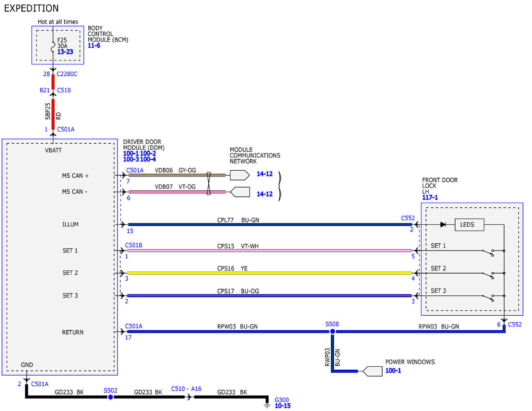Select the S502 splice dot
The image size is (532, 411).
click(x=110, y=397)
